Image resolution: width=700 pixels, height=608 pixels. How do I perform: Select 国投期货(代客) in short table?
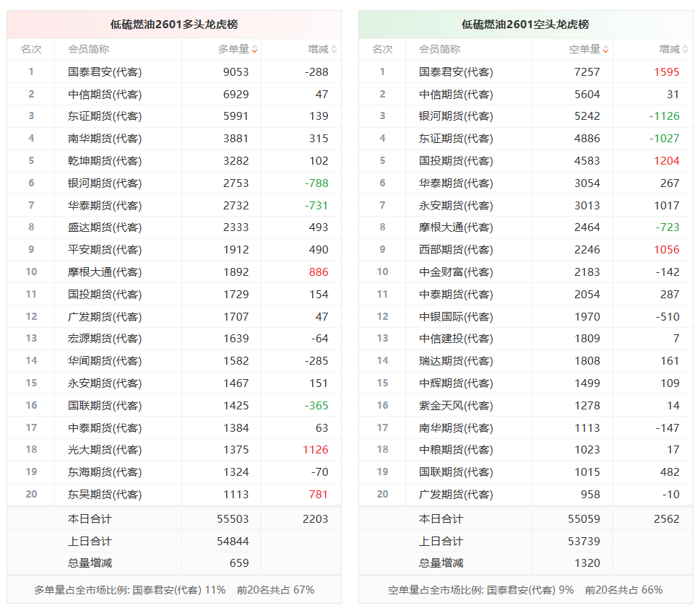457,161
